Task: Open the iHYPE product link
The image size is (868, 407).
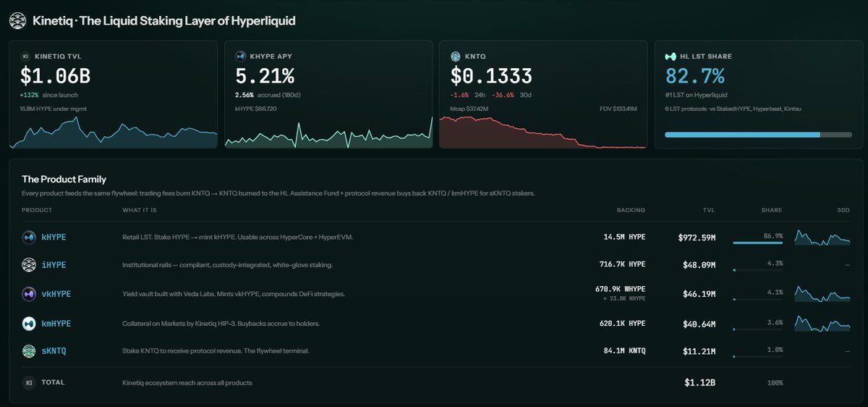Action: (x=54, y=265)
